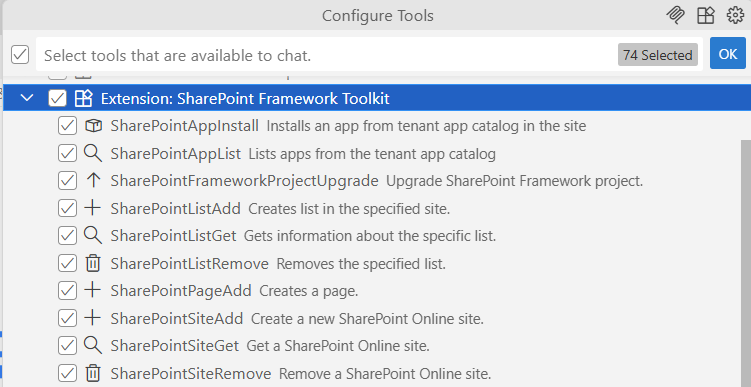Uncheck the SharePointAppList checkbox
Viewport: 751px width, 387px height.
click(67, 153)
